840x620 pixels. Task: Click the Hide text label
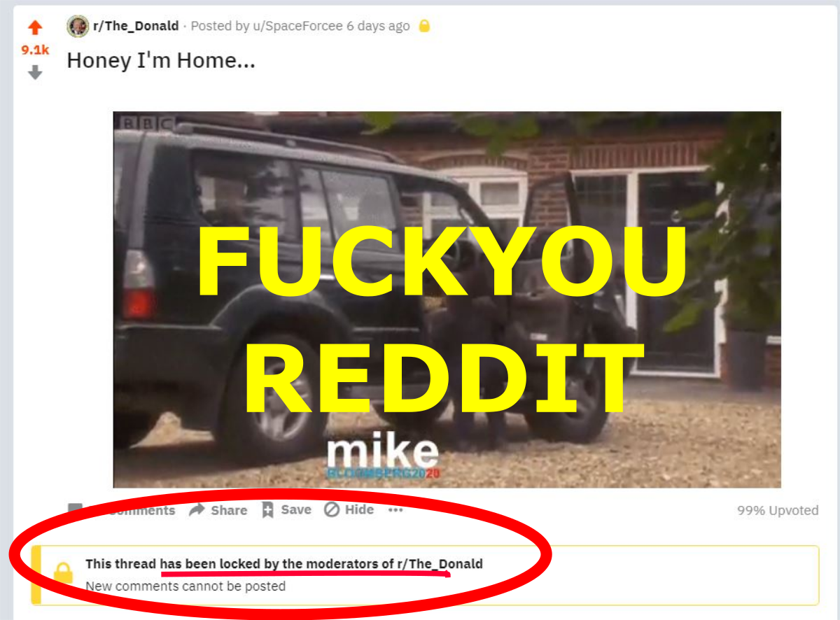tap(359, 509)
